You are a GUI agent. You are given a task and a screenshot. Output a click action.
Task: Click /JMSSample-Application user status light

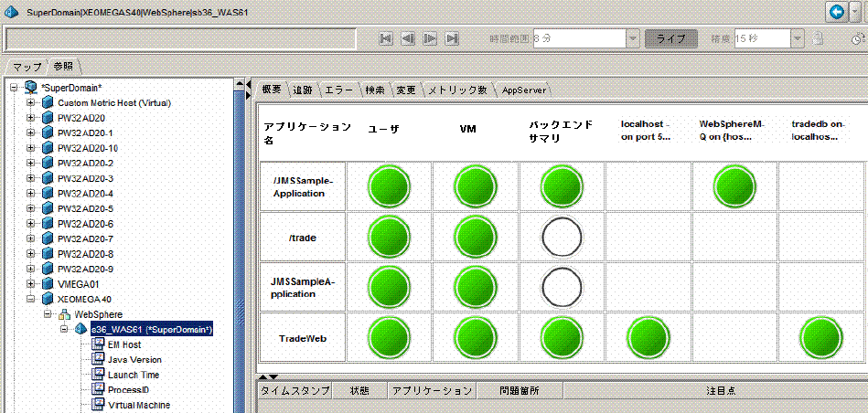389,187
